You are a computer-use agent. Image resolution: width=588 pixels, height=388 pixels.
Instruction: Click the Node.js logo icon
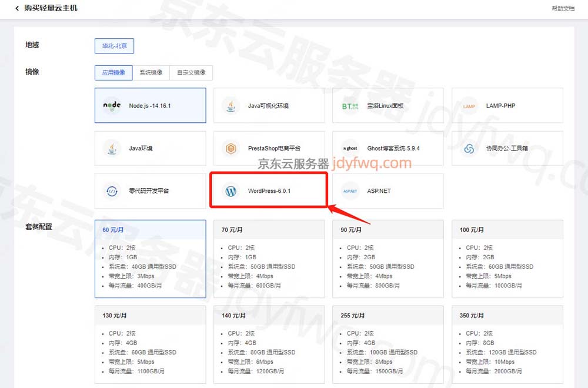tap(112, 106)
